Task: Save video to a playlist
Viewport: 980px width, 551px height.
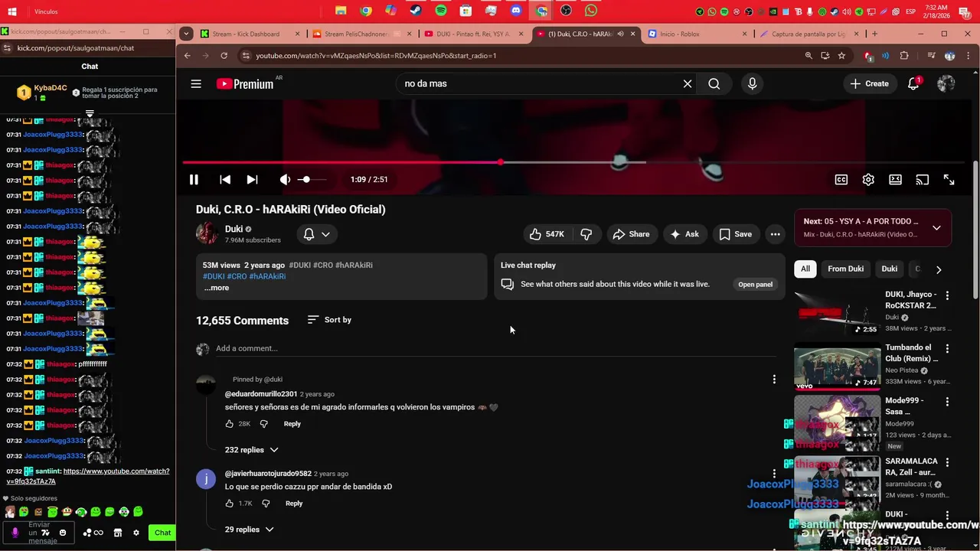Action: [735, 234]
